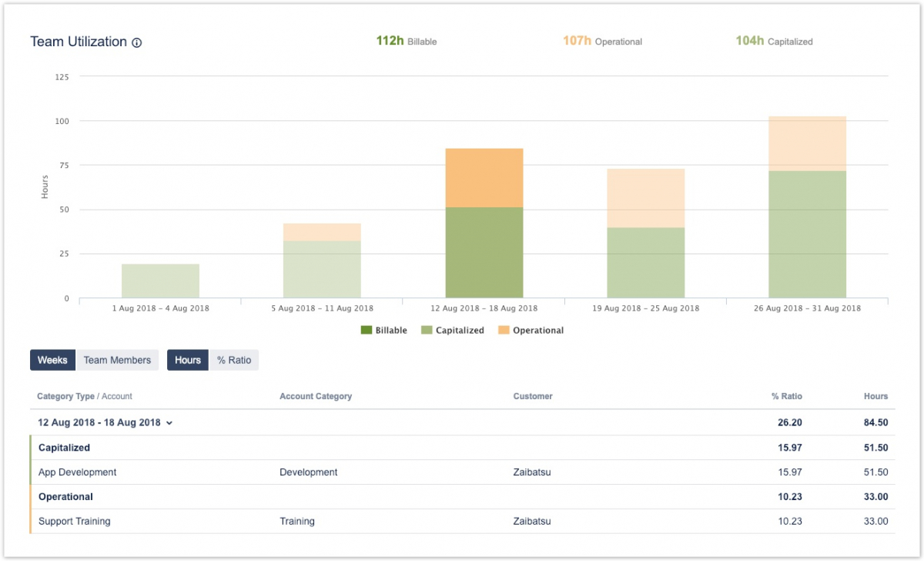Viewport: 924px width, 561px height.
Task: Switch to Weeks view
Action: click(53, 360)
